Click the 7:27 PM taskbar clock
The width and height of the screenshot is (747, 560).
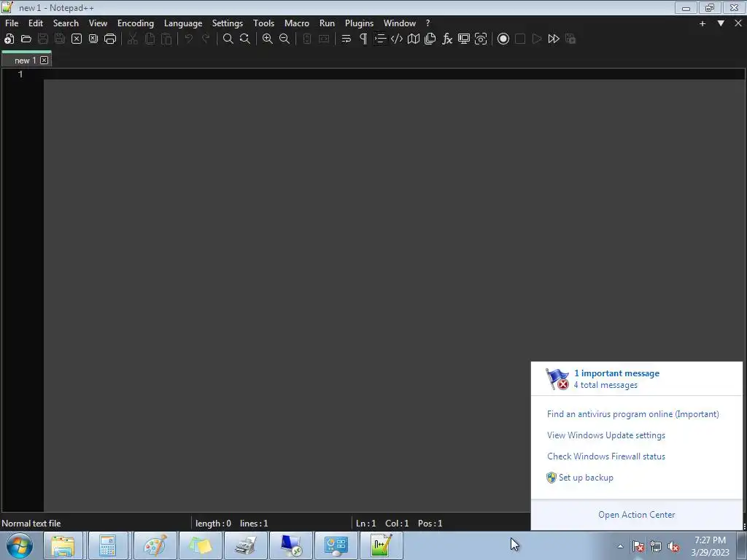(x=711, y=546)
